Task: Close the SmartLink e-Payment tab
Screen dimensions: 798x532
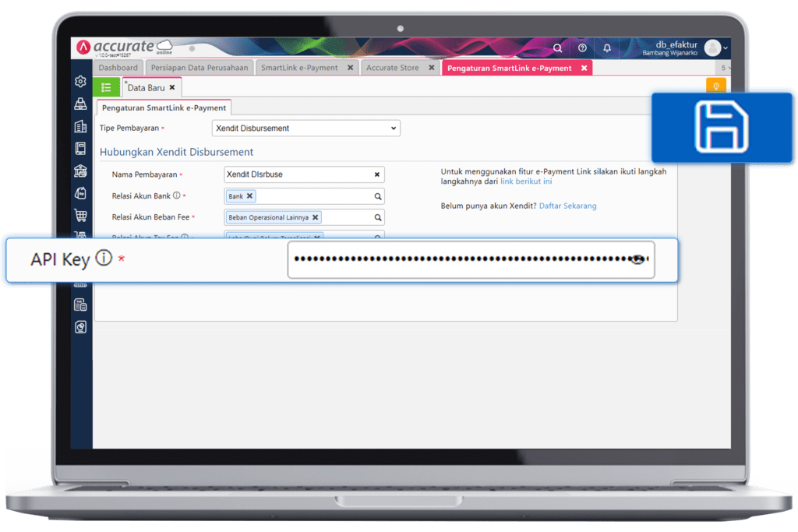Action: point(350,68)
